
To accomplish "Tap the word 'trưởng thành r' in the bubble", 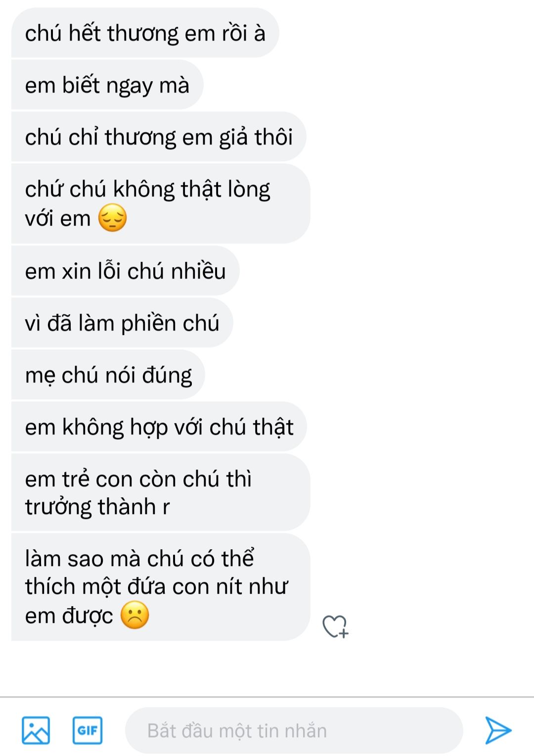I will 97,508.
